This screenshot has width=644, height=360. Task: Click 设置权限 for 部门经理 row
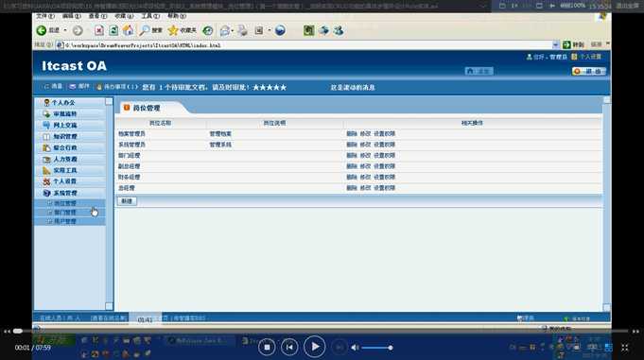coord(385,156)
